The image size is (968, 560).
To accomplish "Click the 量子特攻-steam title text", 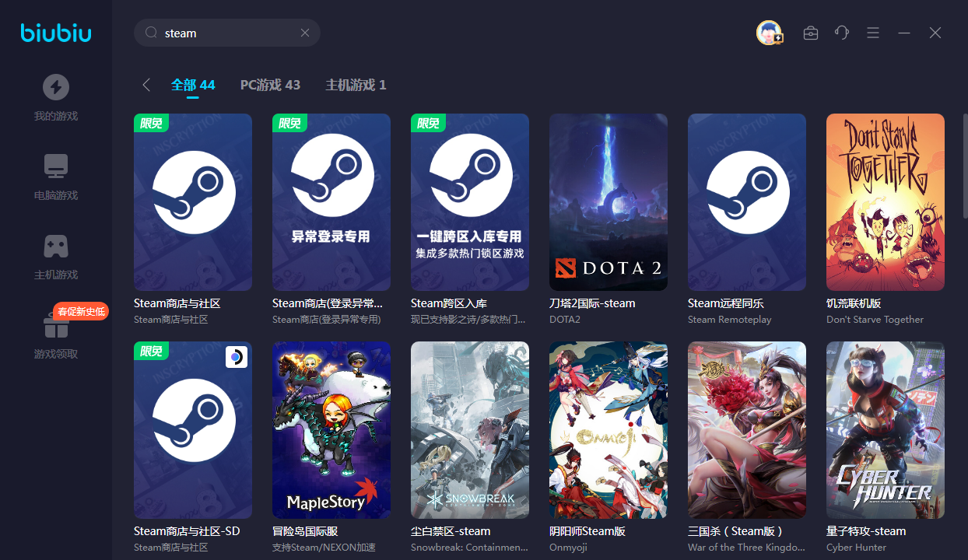I will tap(866, 531).
